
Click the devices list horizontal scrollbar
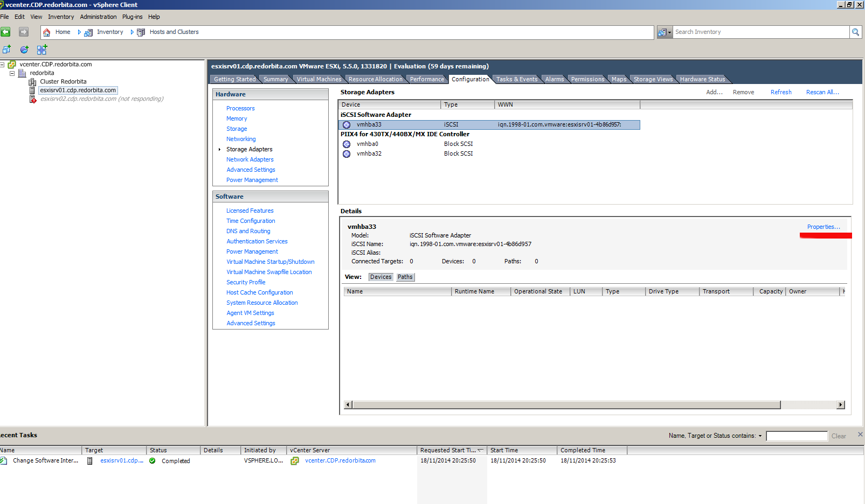point(566,405)
